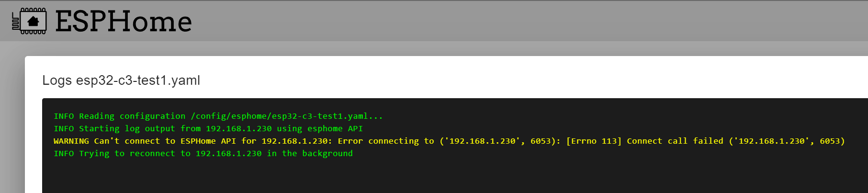Image resolution: width=868 pixels, height=193 pixels.
Task: Click the INFO label on the reconnect line
Action: pyautogui.click(x=64, y=154)
